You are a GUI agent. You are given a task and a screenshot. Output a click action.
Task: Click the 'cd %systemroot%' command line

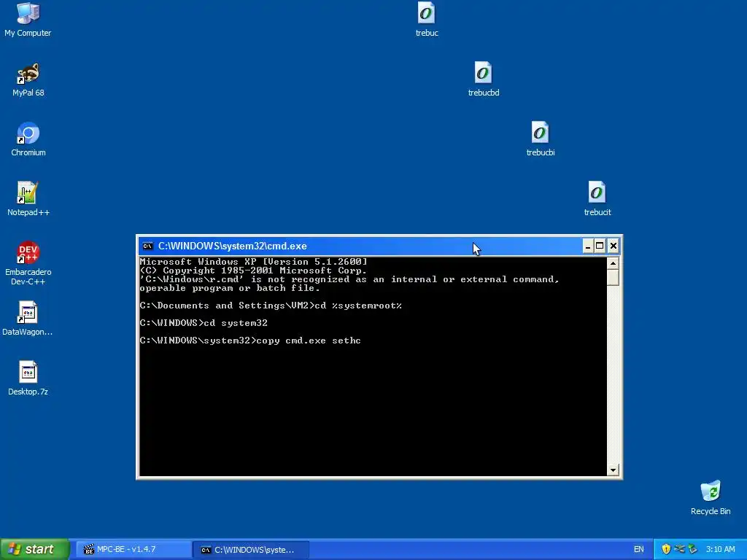(x=271, y=306)
